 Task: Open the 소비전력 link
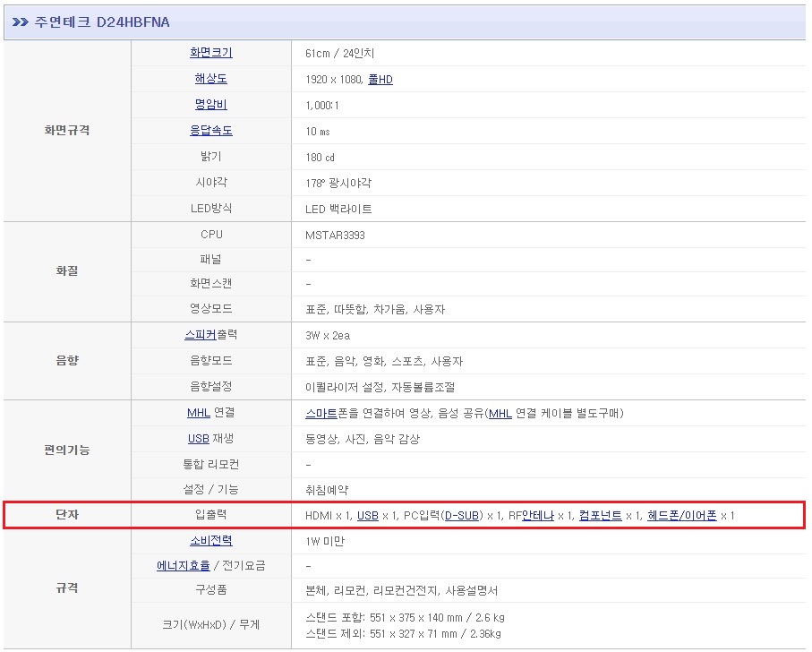[x=210, y=541]
